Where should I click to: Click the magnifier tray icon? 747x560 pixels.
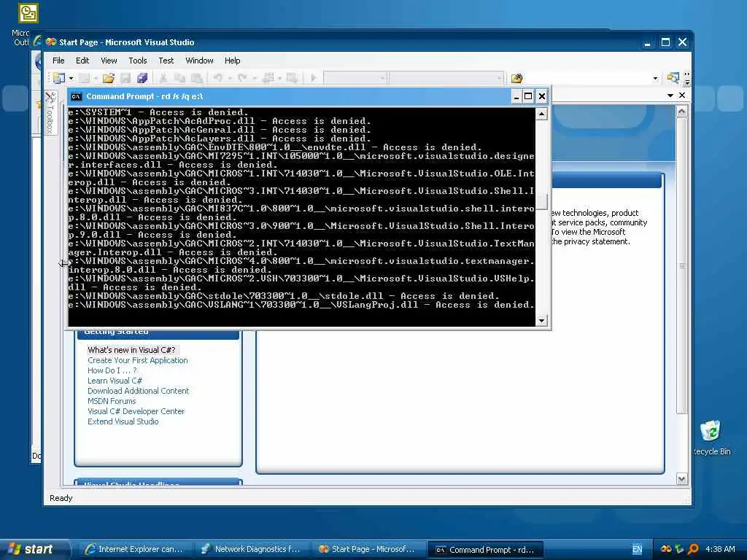[x=694, y=549]
